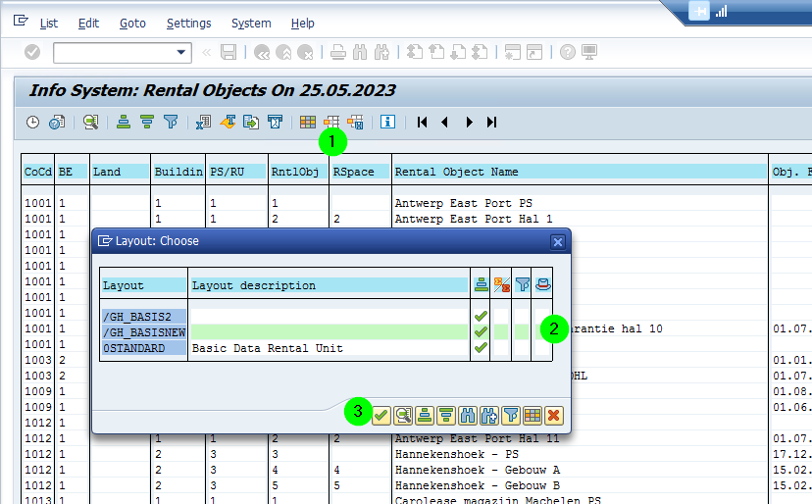Click the First Page icon in standard toolbar
Viewport: 812px width, 504px height.
pyautogui.click(x=414, y=52)
